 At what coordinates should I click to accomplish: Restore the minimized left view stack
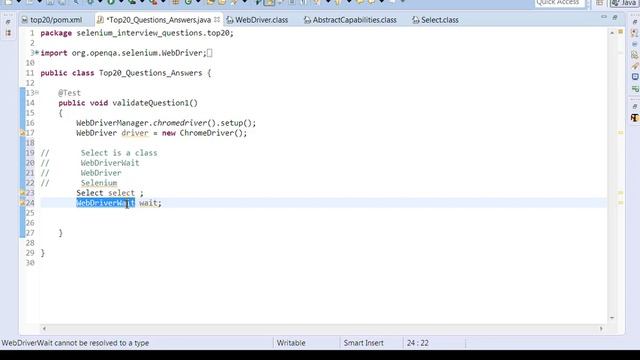(8, 22)
